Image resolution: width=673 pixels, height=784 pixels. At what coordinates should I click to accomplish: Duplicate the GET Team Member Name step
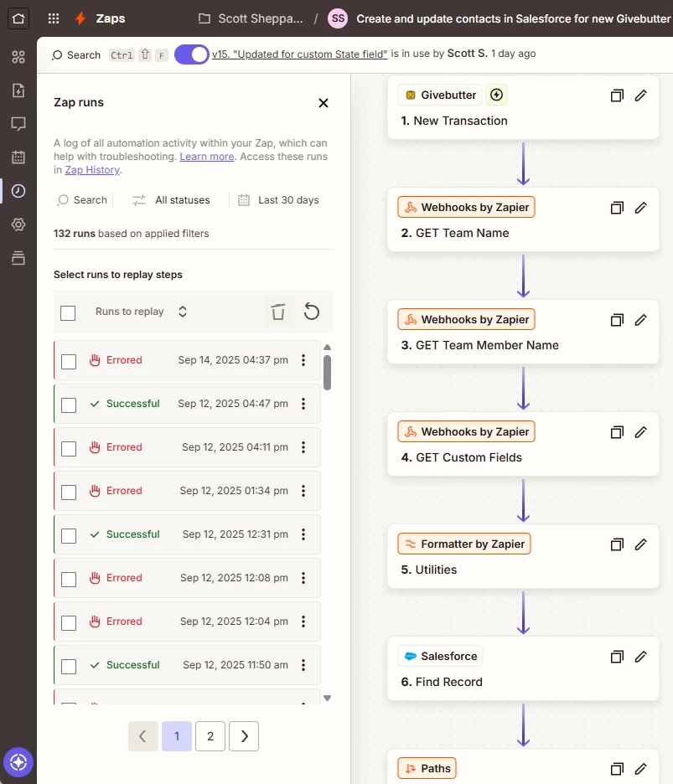617,320
